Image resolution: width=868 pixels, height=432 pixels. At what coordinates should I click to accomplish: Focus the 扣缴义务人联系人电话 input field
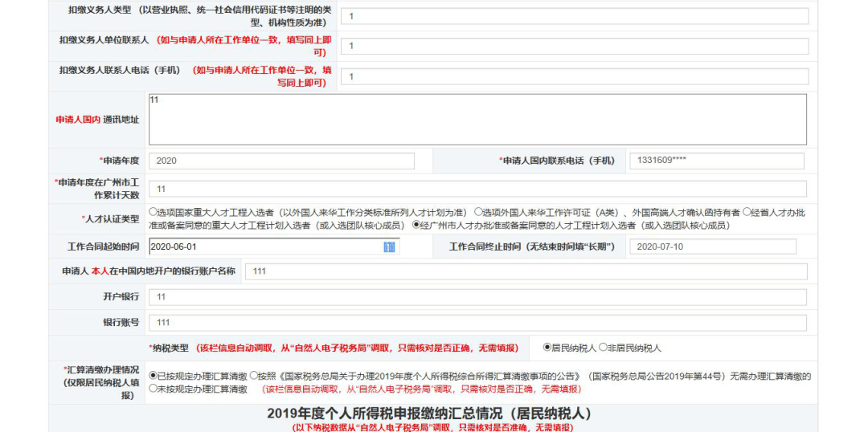pos(575,76)
